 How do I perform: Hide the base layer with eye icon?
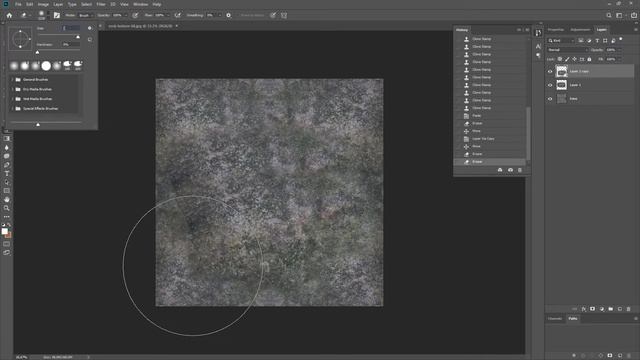coord(550,99)
